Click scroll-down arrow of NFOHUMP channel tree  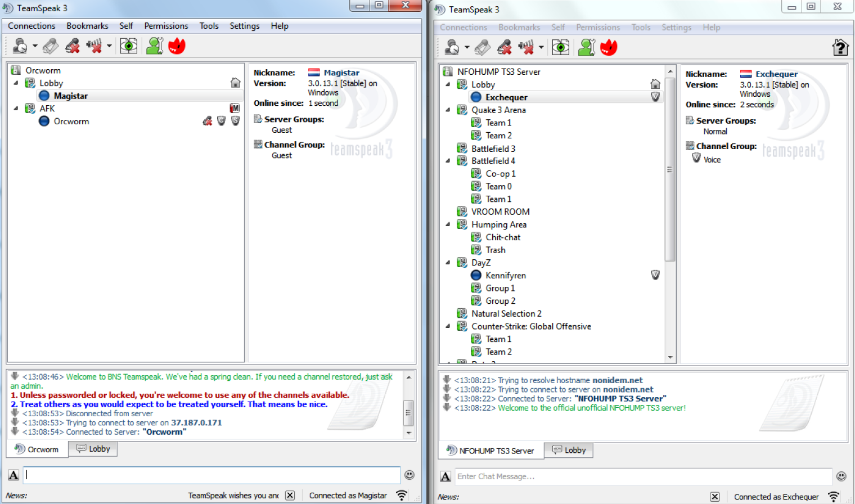(x=670, y=357)
